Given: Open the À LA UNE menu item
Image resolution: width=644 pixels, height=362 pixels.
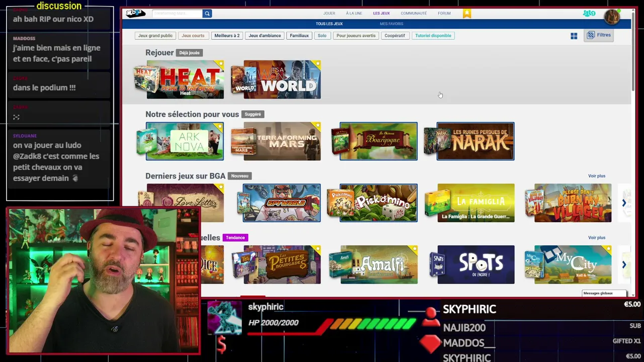Looking at the screenshot, I should pyautogui.click(x=354, y=14).
